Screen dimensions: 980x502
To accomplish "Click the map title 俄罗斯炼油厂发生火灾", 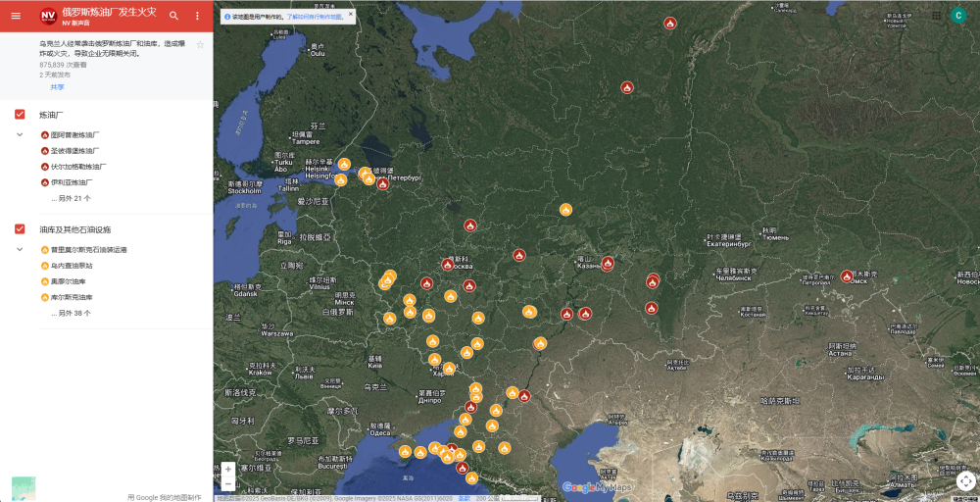I will click(x=110, y=13).
